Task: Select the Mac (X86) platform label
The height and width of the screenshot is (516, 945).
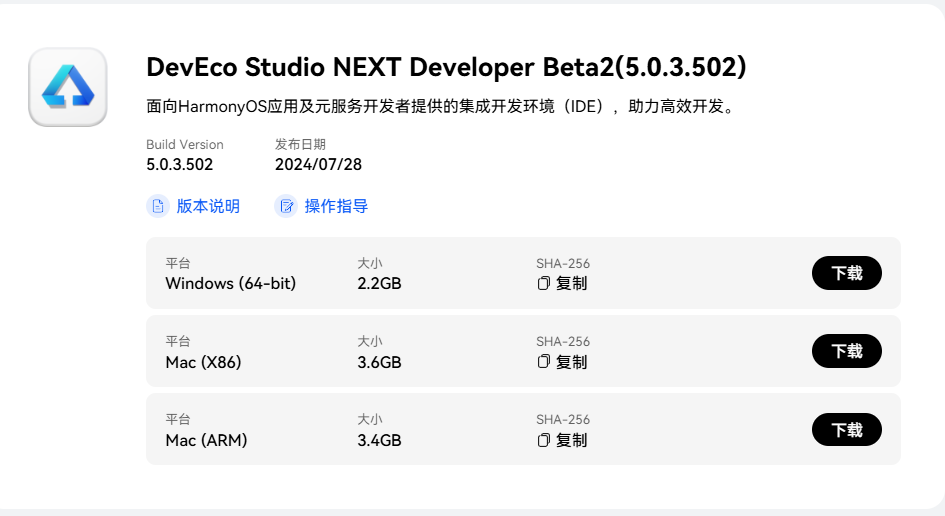Action: click(x=203, y=362)
